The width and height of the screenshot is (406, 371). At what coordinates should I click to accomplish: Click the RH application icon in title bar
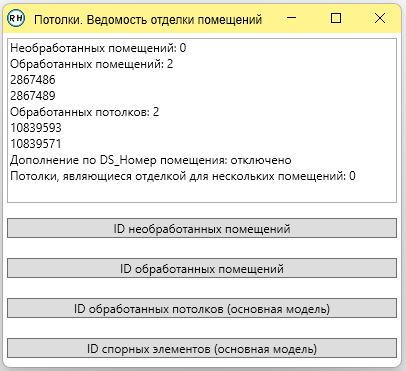click(x=16, y=19)
